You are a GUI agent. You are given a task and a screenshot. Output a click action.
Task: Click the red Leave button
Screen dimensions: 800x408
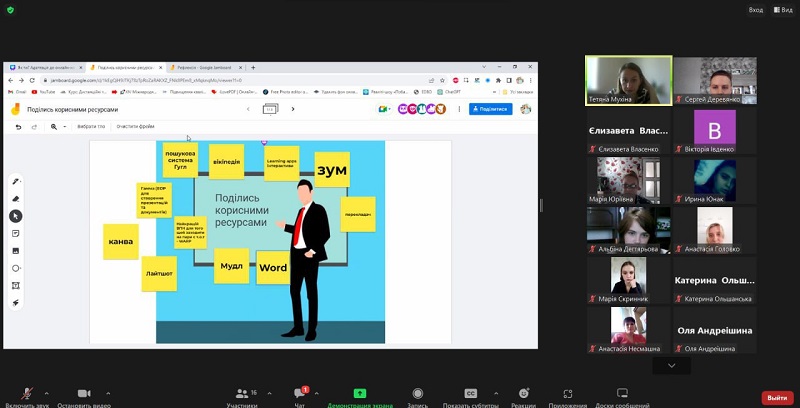[778, 398]
